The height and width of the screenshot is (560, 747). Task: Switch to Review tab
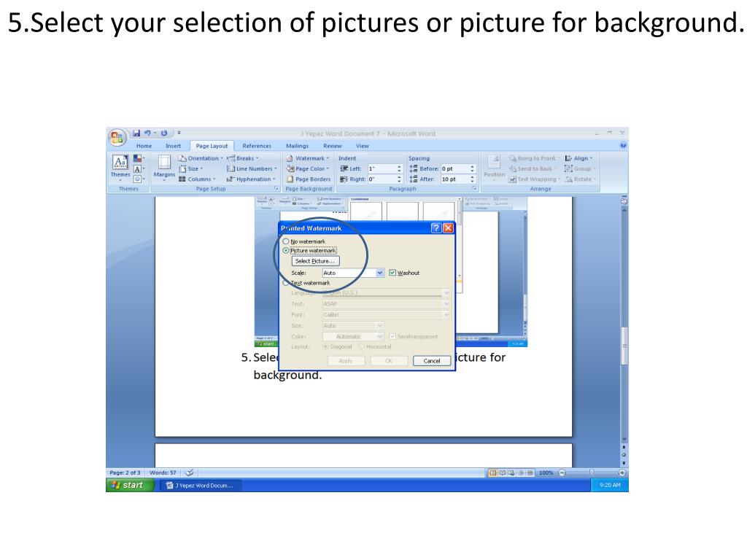(332, 146)
